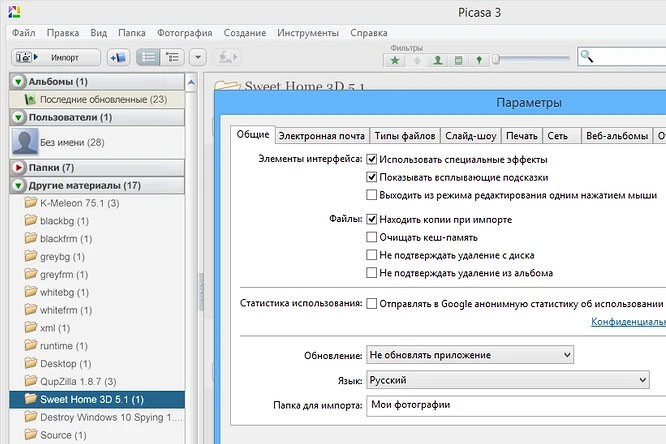Open the Обновление dropdown
The image size is (666, 444).
469,355
